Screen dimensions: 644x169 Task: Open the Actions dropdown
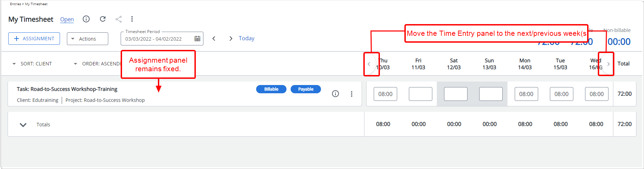(x=88, y=39)
